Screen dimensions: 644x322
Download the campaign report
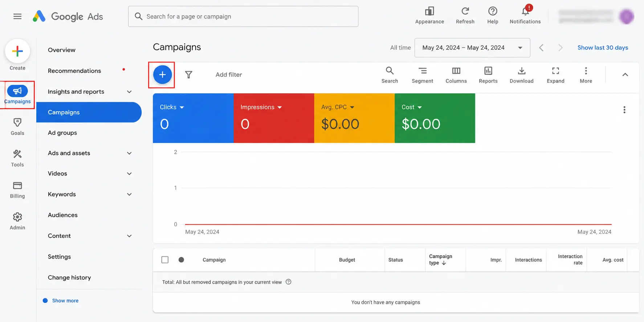coord(521,75)
